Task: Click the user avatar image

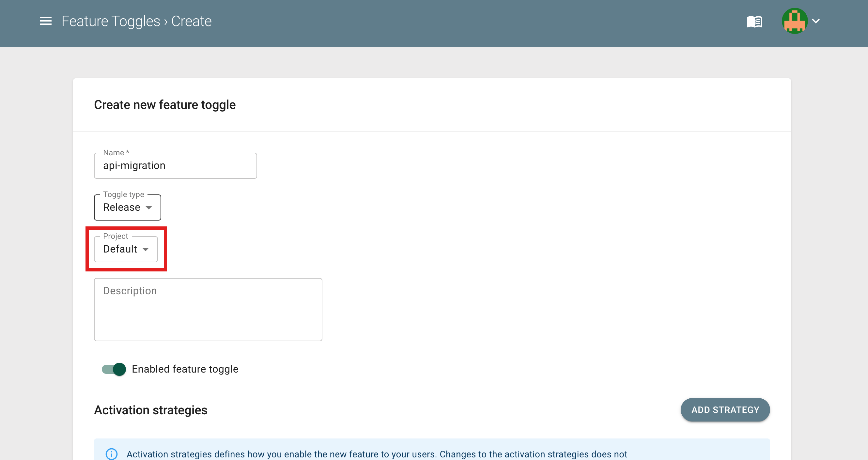Action: 795,21
